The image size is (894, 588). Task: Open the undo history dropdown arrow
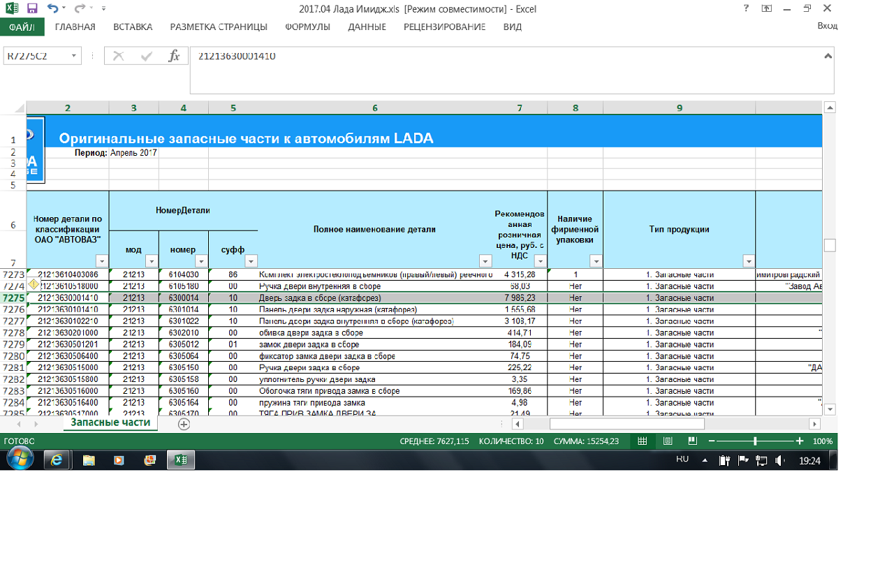[64, 9]
